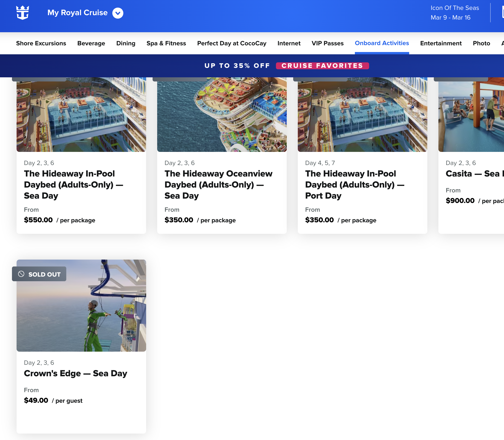
Task: Click Day 2, 3, 6 on Crown's Edge card
Action: click(39, 363)
